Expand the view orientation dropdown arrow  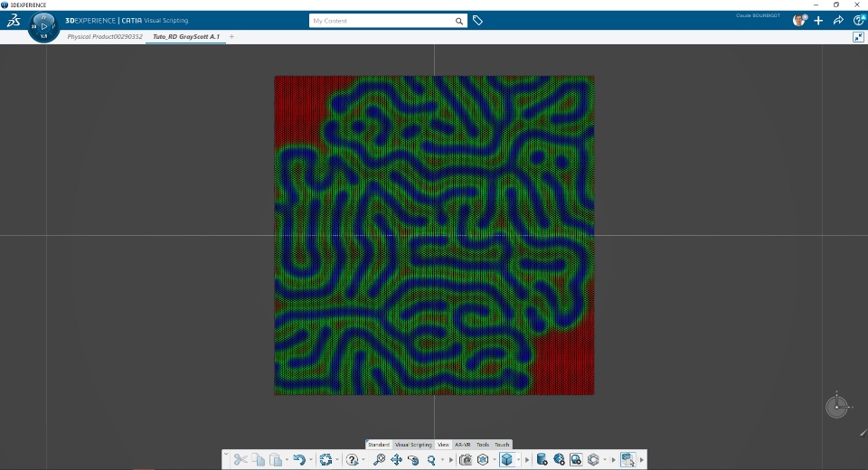pos(494,460)
